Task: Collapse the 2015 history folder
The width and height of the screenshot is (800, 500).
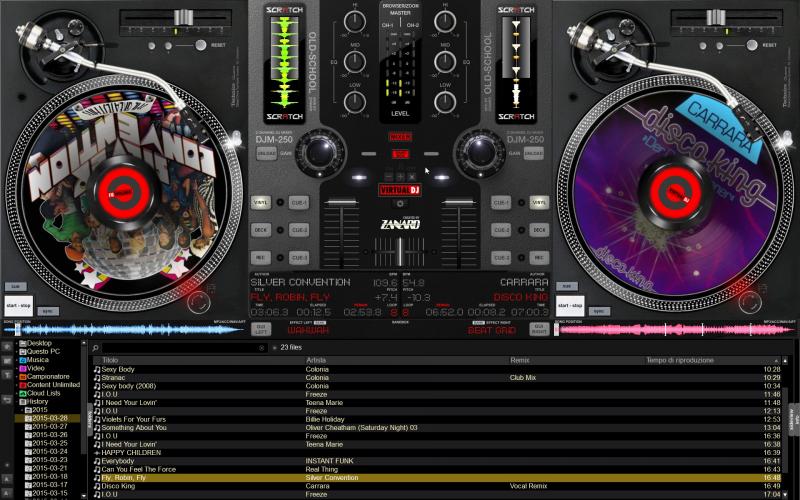Action: pyautogui.click(x=22, y=410)
